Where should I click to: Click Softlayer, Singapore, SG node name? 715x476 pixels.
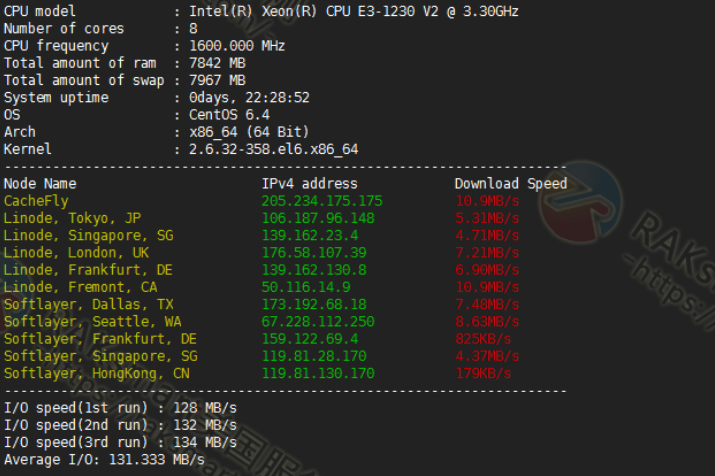[x=101, y=356]
